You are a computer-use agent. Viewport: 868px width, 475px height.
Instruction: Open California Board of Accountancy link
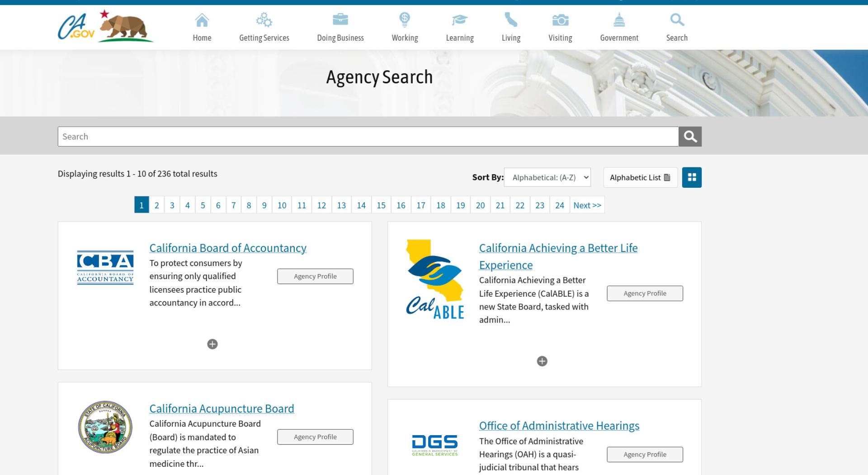pos(228,248)
